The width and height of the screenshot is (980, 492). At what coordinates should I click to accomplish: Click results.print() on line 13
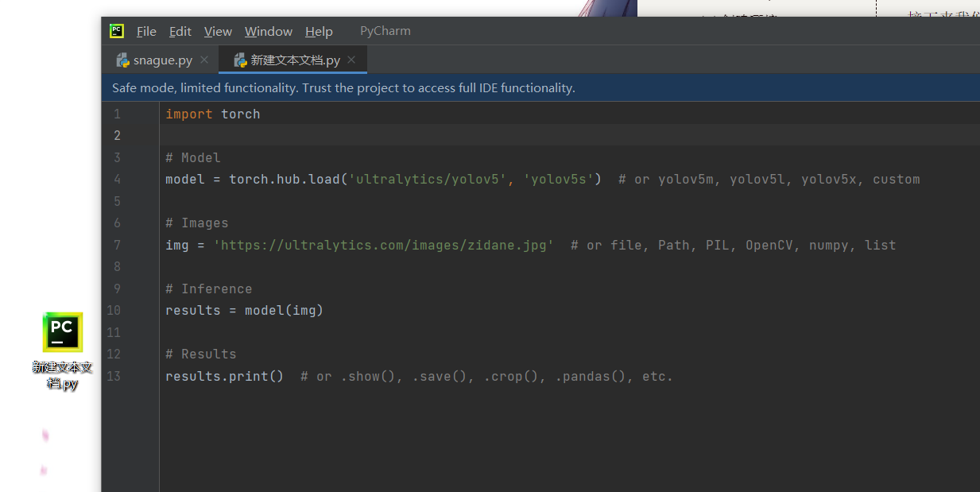(x=224, y=377)
